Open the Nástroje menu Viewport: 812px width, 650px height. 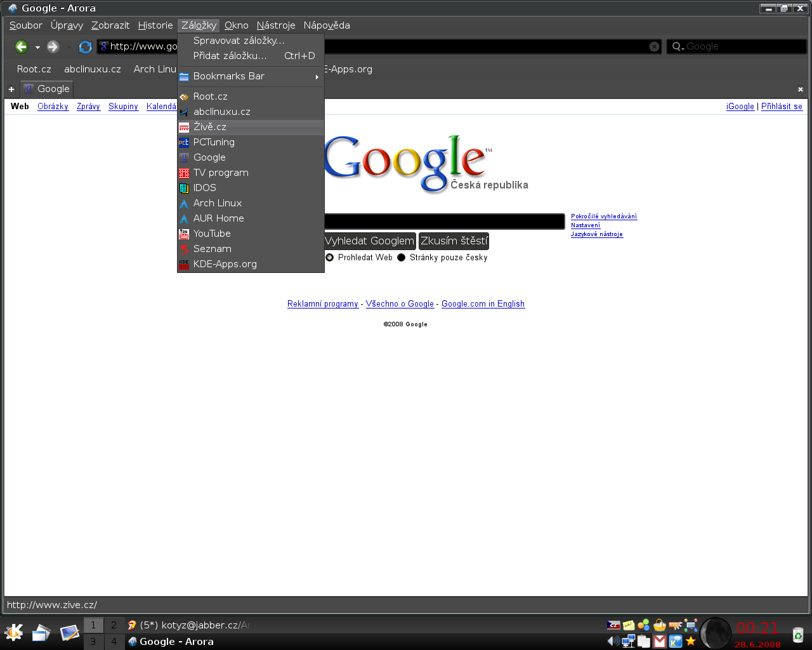(x=276, y=25)
